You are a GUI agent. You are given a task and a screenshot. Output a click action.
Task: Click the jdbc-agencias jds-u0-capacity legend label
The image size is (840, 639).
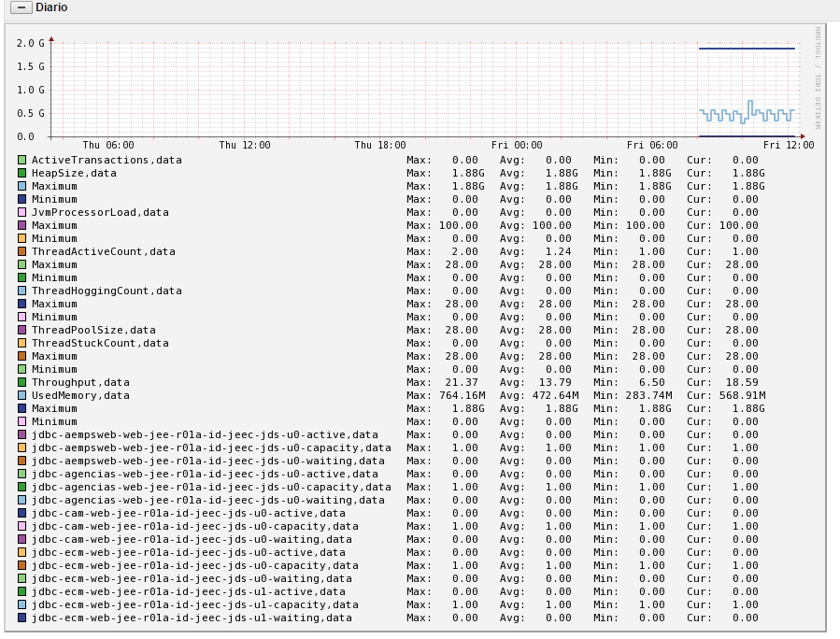coord(211,488)
